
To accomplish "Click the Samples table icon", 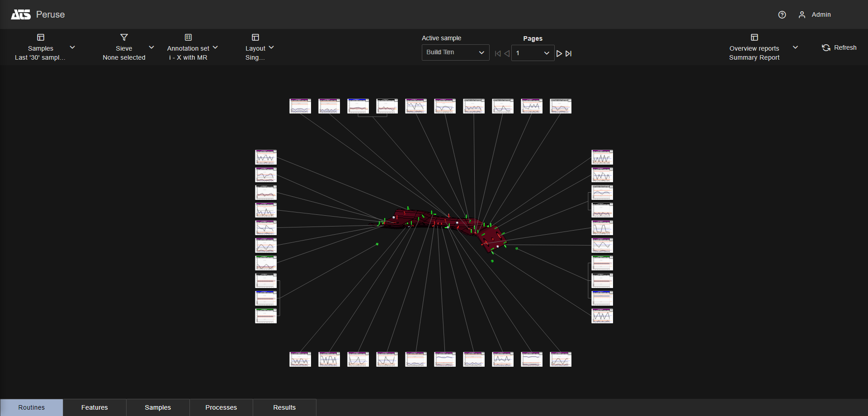I will (x=41, y=38).
